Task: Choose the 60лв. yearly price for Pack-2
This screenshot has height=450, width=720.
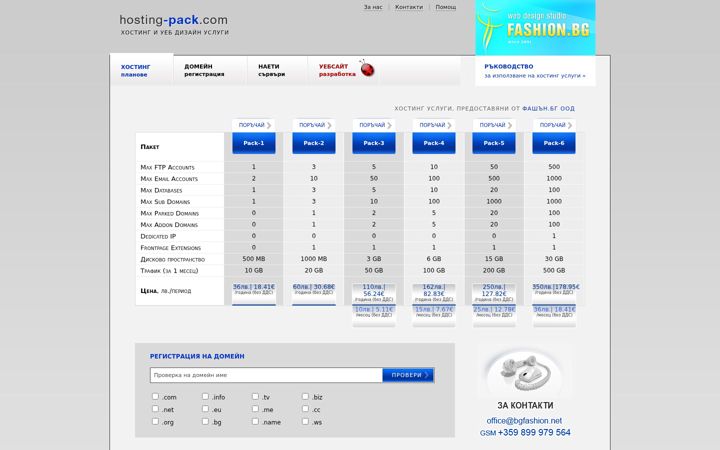Action: (314, 294)
